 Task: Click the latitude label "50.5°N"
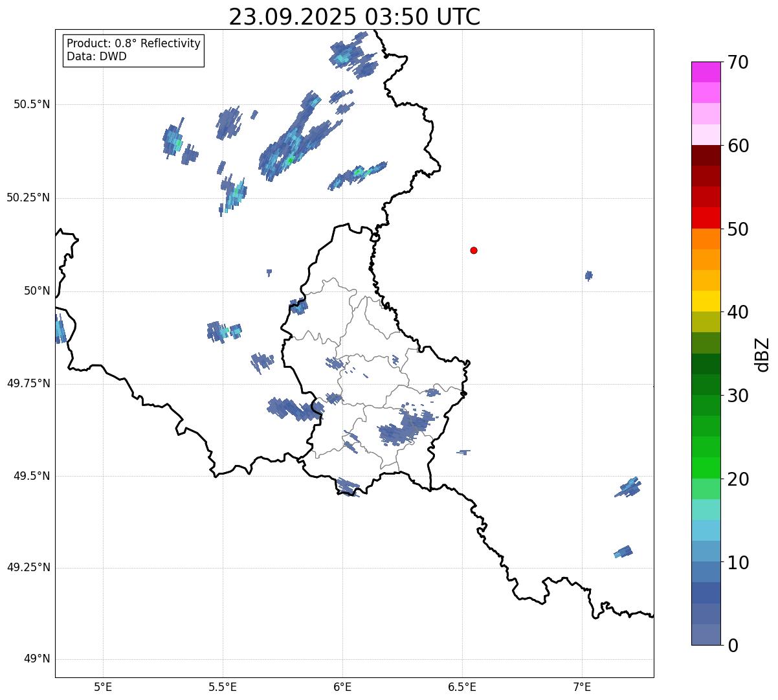click(x=32, y=104)
